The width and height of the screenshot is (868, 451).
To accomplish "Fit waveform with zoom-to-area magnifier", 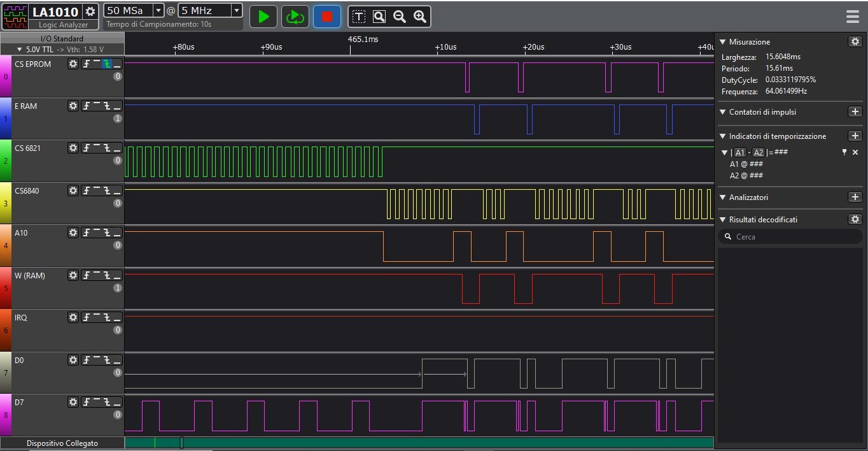I will point(379,17).
